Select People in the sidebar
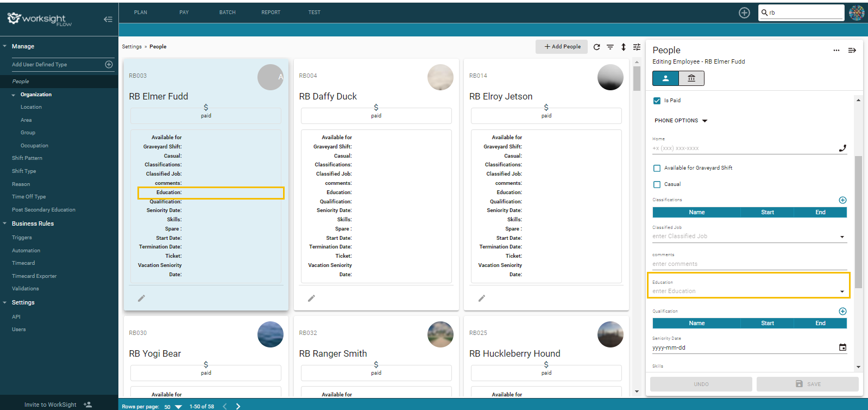 21,82
